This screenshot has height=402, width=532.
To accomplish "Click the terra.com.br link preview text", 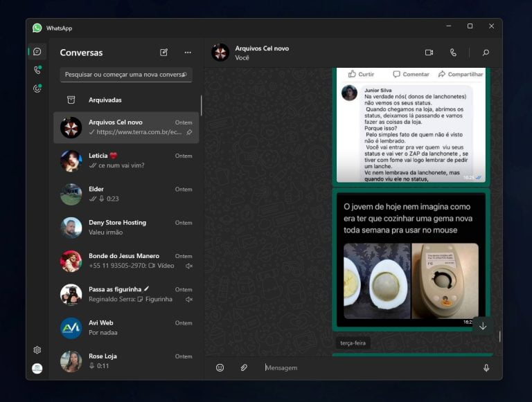I will (139, 132).
